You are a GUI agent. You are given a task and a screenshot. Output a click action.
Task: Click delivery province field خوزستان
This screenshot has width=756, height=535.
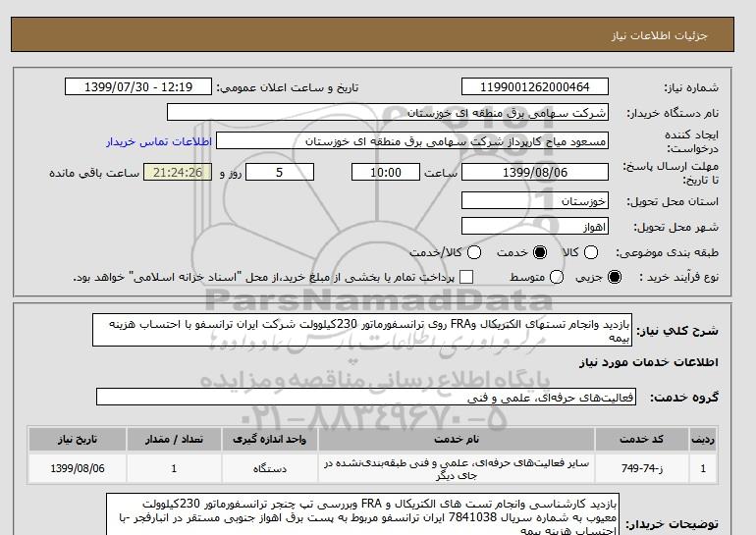(535, 200)
